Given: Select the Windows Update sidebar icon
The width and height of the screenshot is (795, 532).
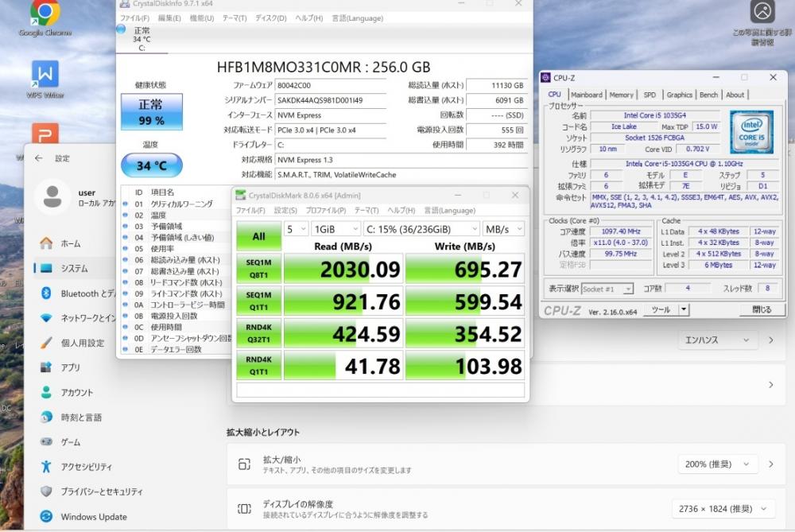Looking at the screenshot, I should point(46,517).
